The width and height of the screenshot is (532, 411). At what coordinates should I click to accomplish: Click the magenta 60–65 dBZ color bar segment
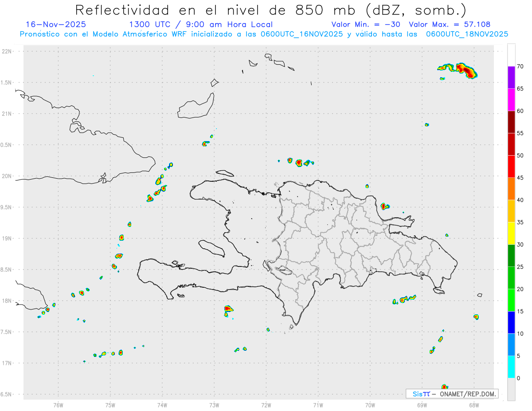coord(511,100)
